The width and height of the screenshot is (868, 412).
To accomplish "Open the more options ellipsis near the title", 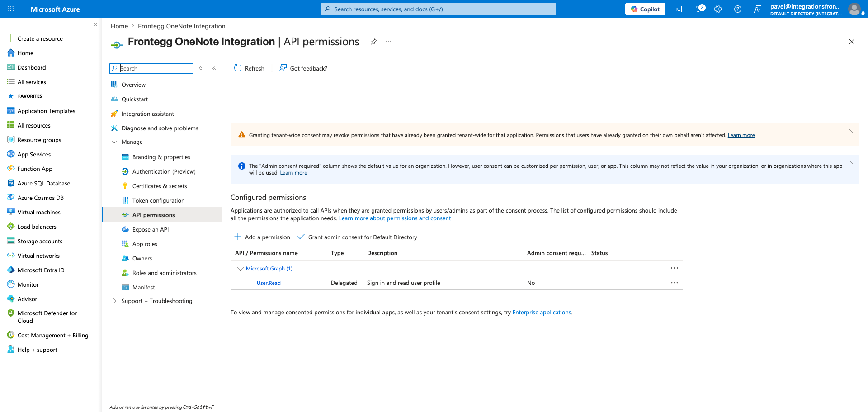I will click(388, 42).
